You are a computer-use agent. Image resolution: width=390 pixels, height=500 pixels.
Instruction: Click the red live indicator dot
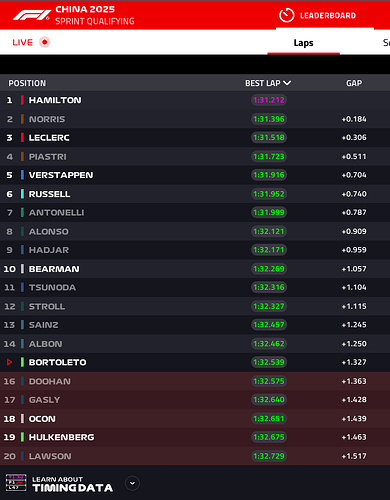44,42
